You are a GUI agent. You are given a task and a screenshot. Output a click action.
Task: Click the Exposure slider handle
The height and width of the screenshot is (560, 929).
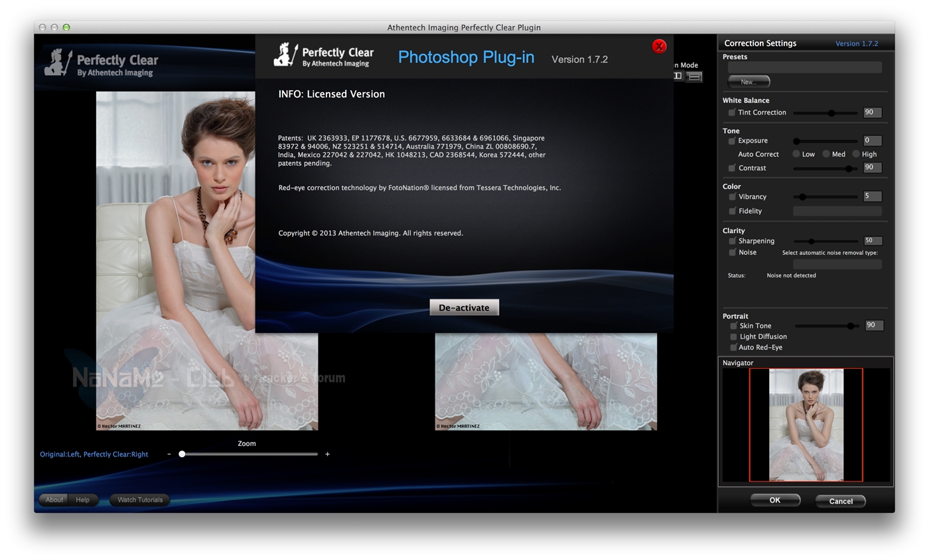(796, 141)
